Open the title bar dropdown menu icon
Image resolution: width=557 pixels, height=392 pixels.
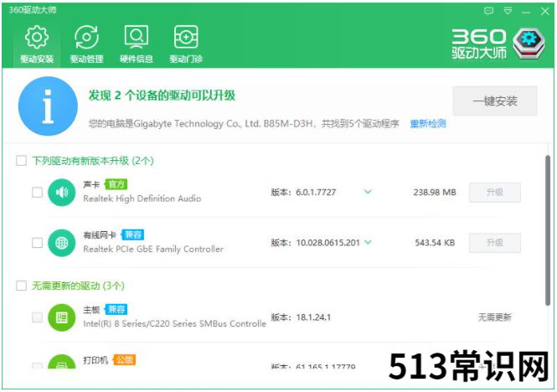coord(508,11)
